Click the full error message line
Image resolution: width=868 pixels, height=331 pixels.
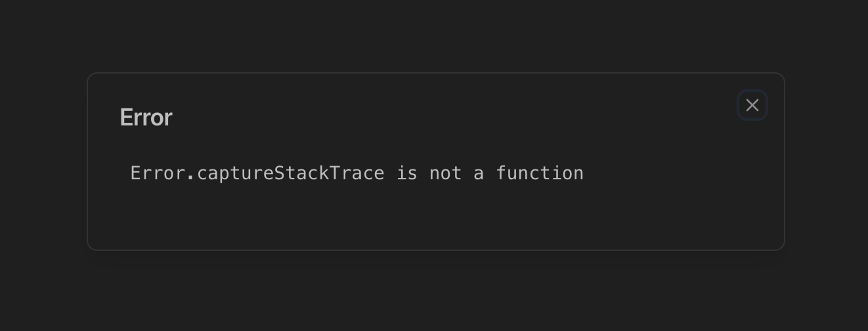(357, 173)
